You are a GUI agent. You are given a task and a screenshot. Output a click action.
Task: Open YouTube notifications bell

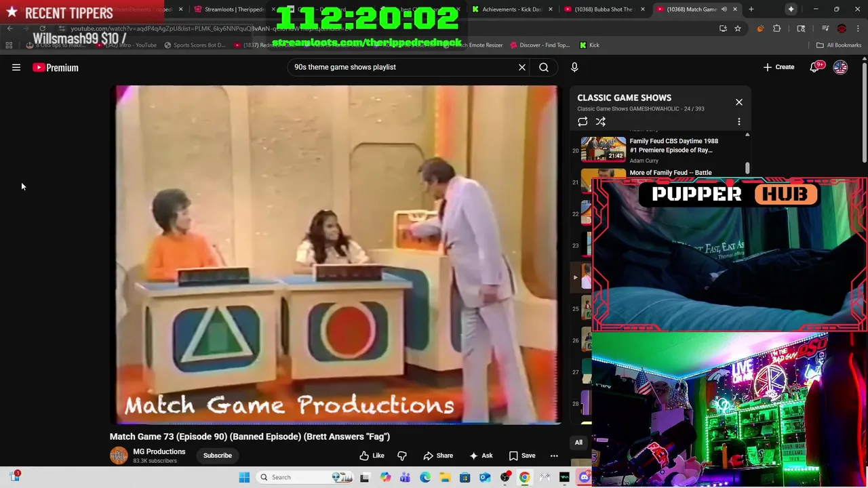click(815, 67)
